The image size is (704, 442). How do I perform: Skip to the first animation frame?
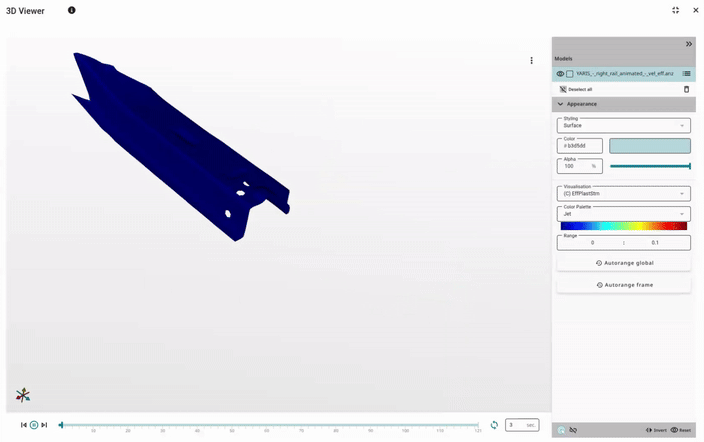tap(24, 425)
